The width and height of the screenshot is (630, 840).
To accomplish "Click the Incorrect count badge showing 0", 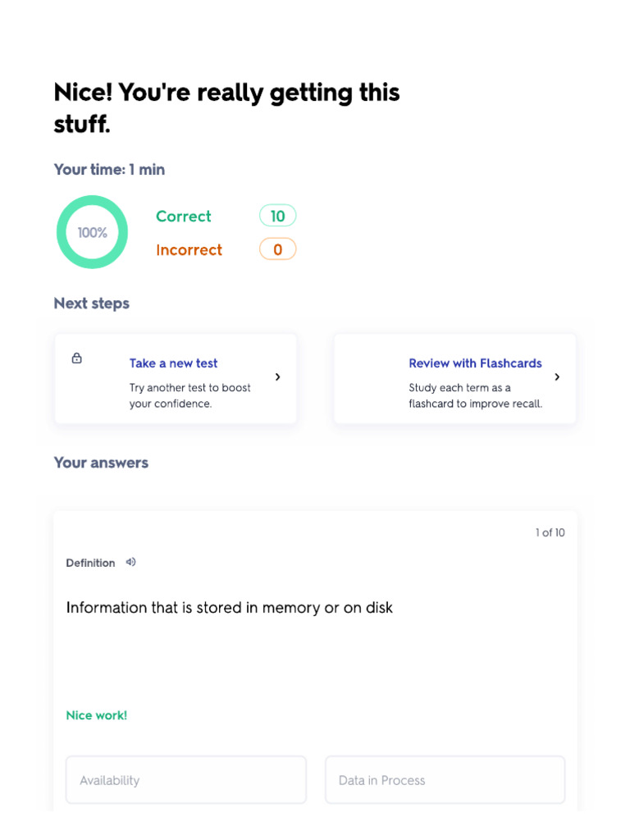I will click(x=277, y=249).
